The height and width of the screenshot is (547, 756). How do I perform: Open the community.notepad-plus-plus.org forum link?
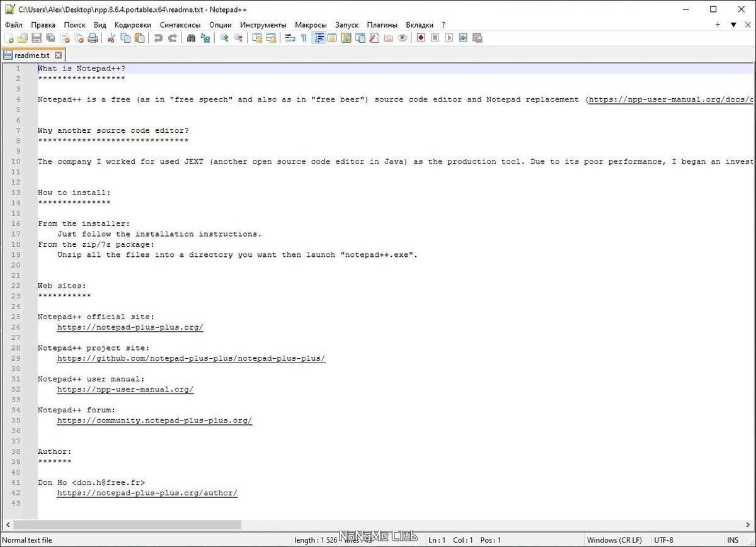point(154,420)
